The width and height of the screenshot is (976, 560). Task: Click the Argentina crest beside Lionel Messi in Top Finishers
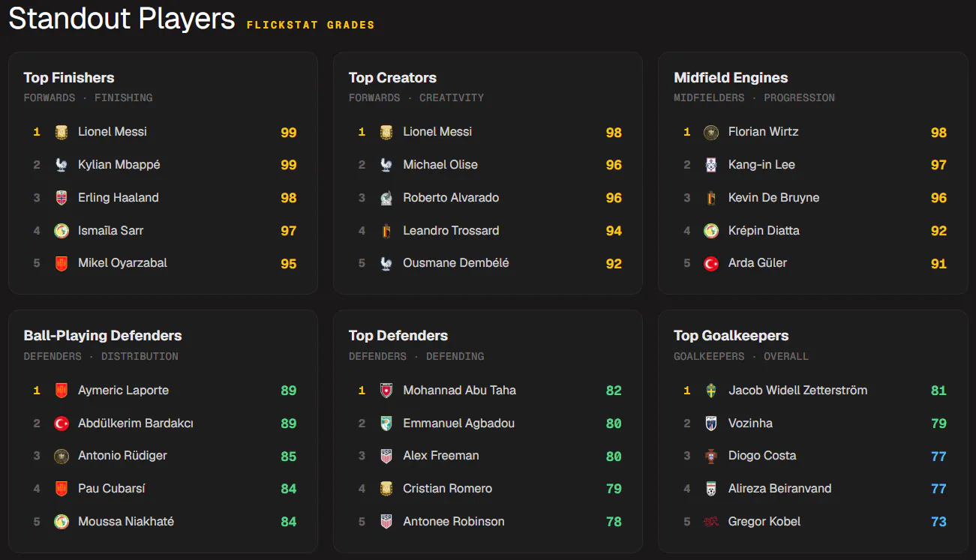click(x=62, y=132)
